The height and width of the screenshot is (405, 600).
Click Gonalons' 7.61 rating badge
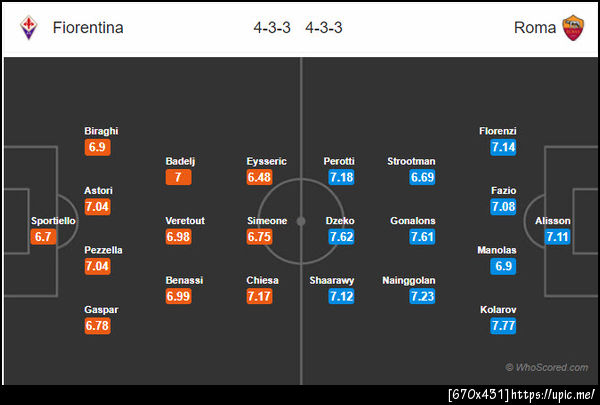[x=424, y=237]
